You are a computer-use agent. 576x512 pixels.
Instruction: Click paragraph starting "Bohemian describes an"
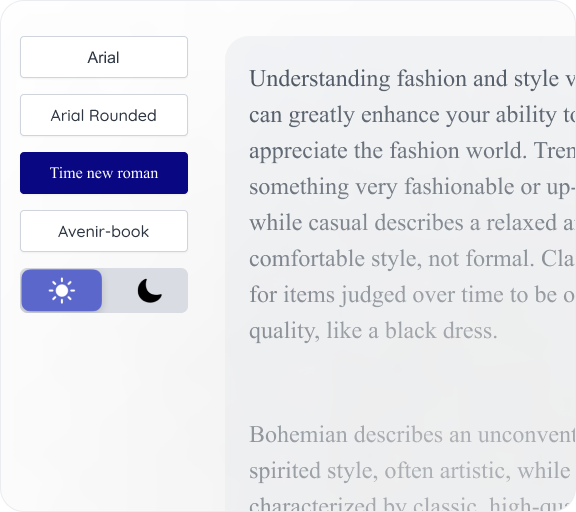[x=413, y=467]
